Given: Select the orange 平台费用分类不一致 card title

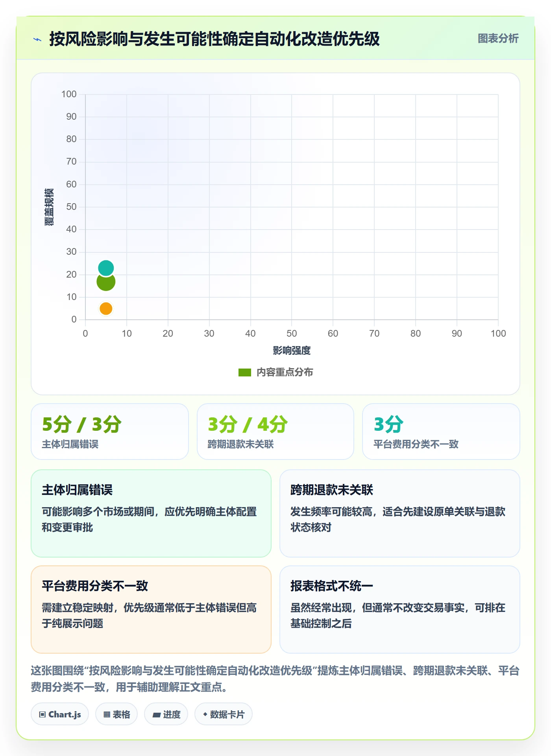Looking at the screenshot, I should pos(95,586).
